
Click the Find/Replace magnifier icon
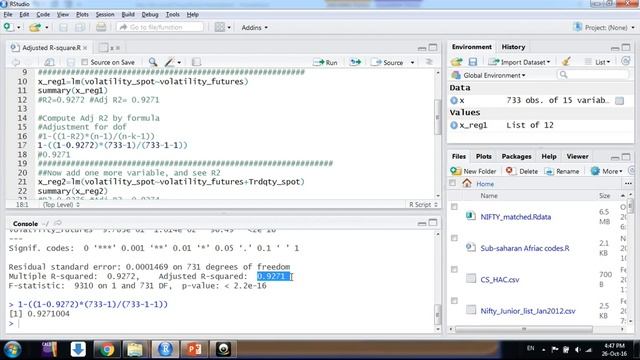click(x=153, y=62)
